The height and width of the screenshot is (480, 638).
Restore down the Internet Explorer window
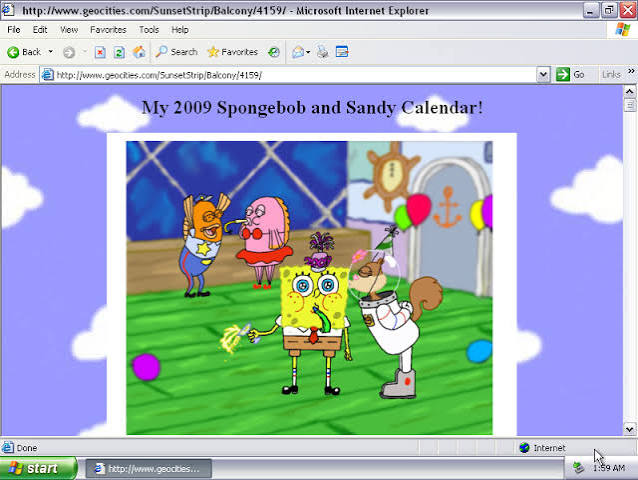pyautogui.click(x=609, y=10)
